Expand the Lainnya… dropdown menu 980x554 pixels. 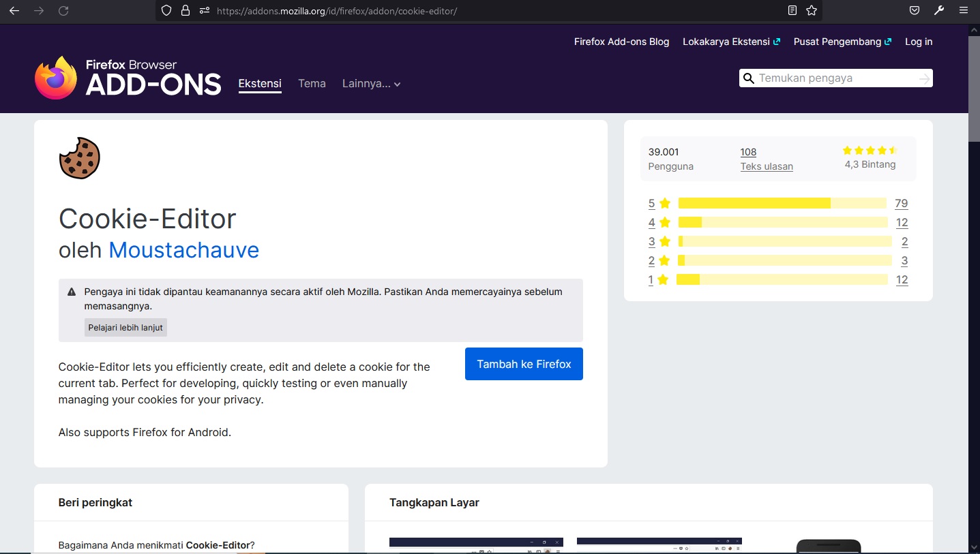coord(372,84)
